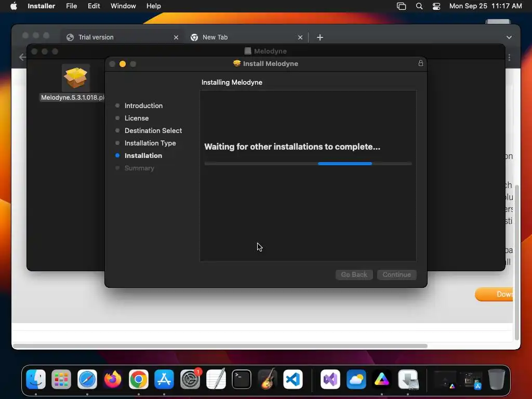Open Terminal from the Dock
Image resolution: width=532 pixels, height=399 pixels.
pyautogui.click(x=242, y=379)
